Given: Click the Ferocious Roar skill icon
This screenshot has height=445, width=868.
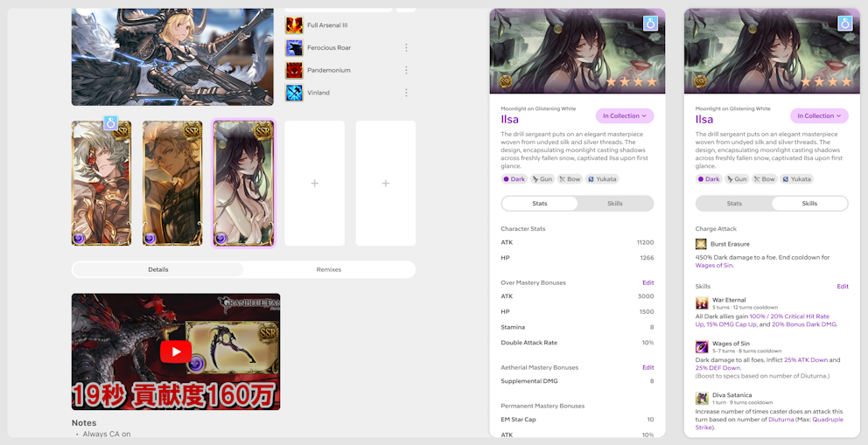Looking at the screenshot, I should click(x=294, y=48).
